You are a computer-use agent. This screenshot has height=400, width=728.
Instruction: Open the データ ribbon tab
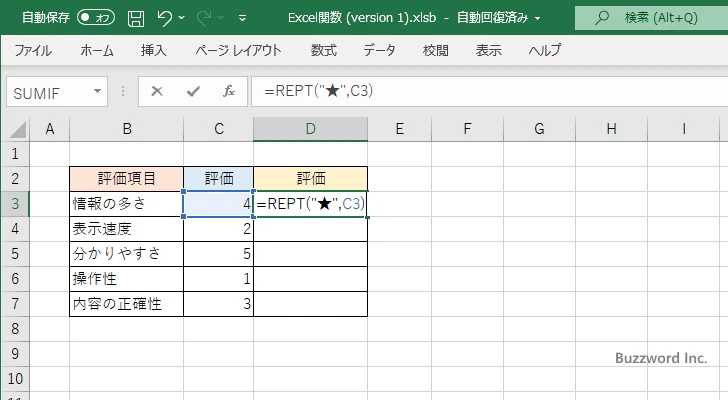[x=379, y=50]
